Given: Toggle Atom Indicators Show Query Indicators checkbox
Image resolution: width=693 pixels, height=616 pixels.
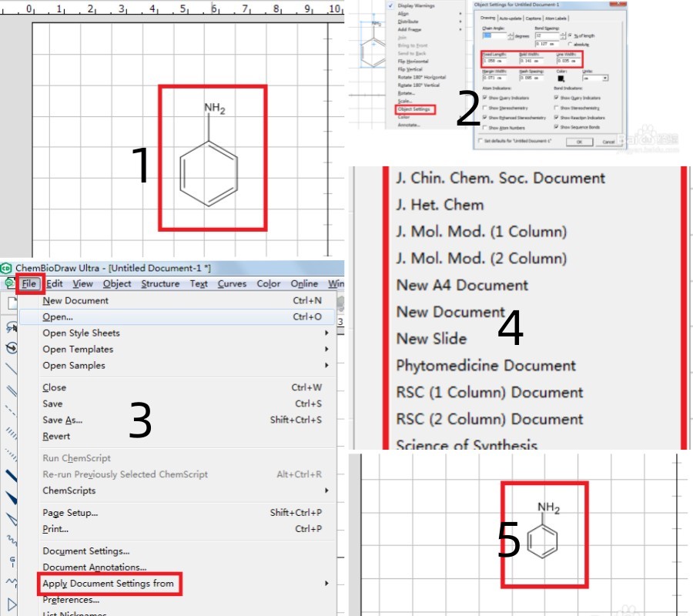Looking at the screenshot, I should pyautogui.click(x=485, y=98).
